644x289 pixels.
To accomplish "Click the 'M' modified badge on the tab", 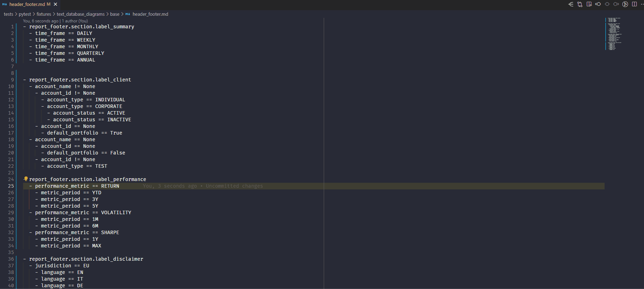I will (x=48, y=4).
